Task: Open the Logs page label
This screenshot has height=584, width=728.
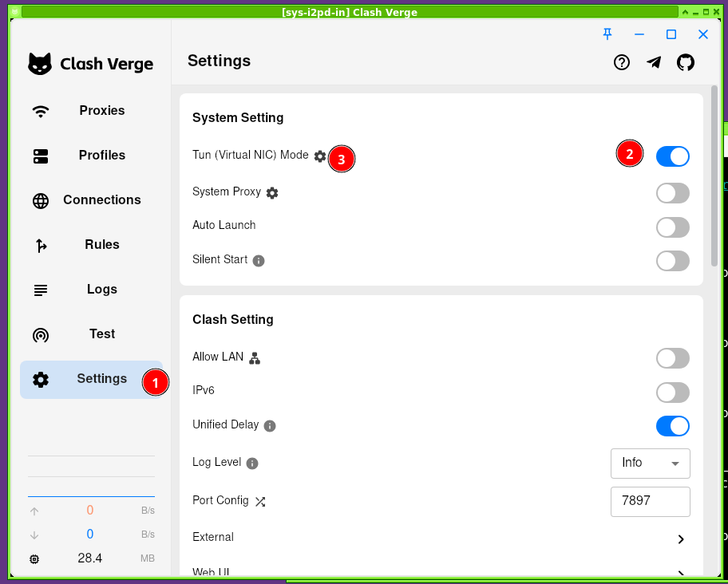Action: (x=102, y=290)
